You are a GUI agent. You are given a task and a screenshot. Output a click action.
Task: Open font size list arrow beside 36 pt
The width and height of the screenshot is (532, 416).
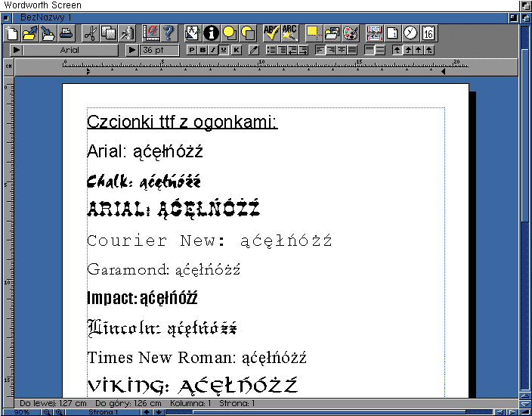coord(132,50)
